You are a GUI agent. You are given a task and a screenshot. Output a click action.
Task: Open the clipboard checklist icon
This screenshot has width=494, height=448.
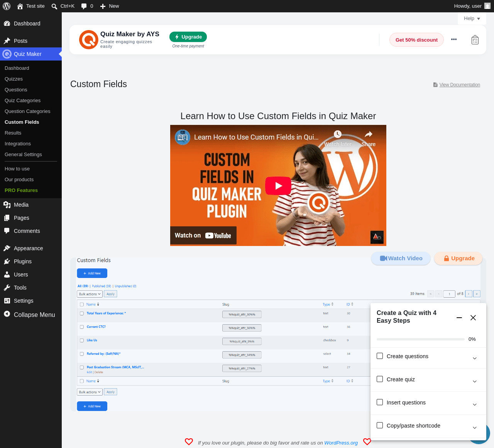[x=475, y=40]
